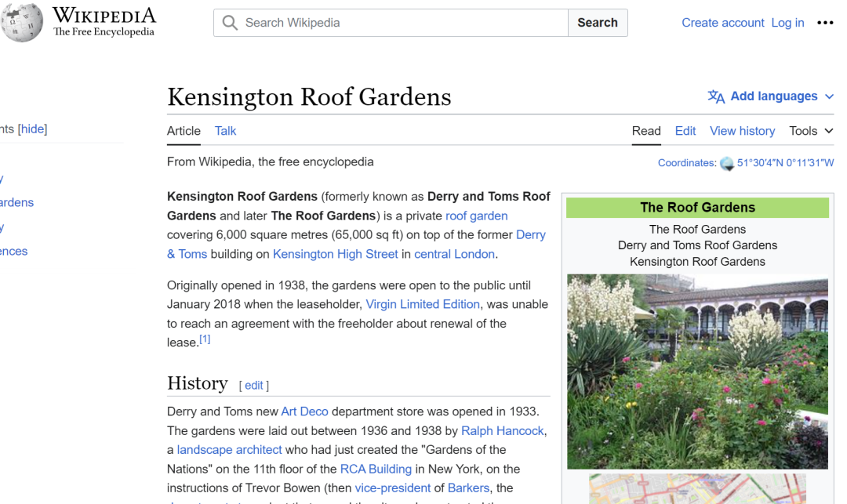Image resolution: width=847 pixels, height=504 pixels.
Task: Follow the Kensington High Street link
Action: (x=335, y=254)
